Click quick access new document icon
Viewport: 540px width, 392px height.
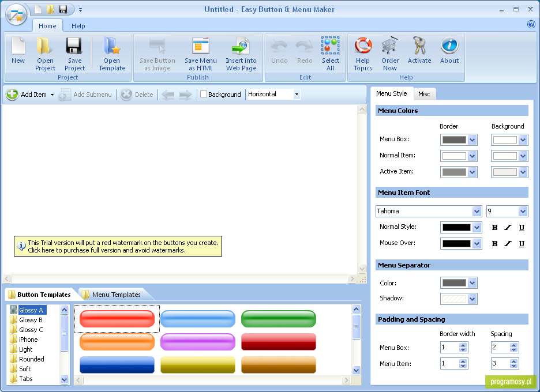[38, 9]
